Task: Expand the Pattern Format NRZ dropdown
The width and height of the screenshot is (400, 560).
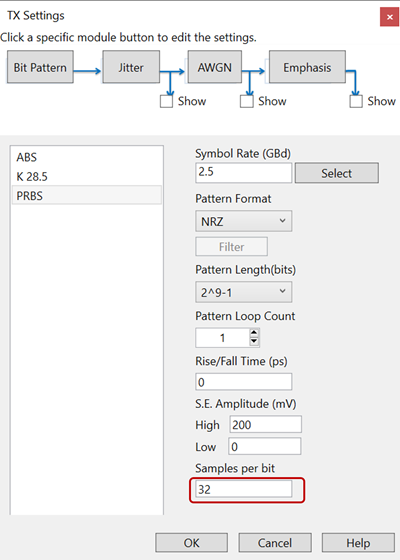Action: click(244, 221)
